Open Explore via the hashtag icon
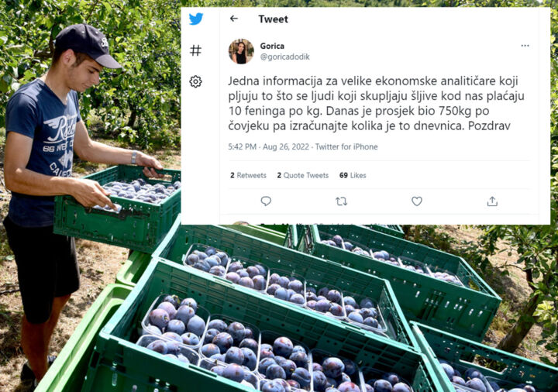558x392 pixels. tap(195, 50)
